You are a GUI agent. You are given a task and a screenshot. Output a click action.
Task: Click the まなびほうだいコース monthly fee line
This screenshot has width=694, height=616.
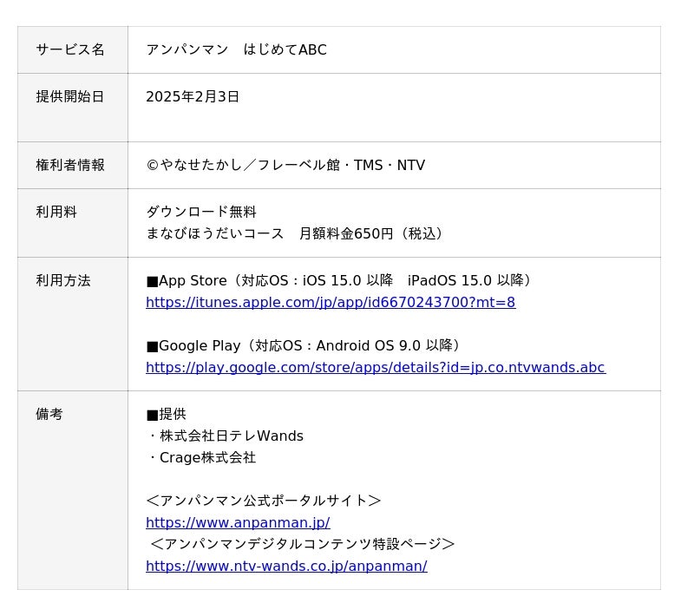point(297,234)
